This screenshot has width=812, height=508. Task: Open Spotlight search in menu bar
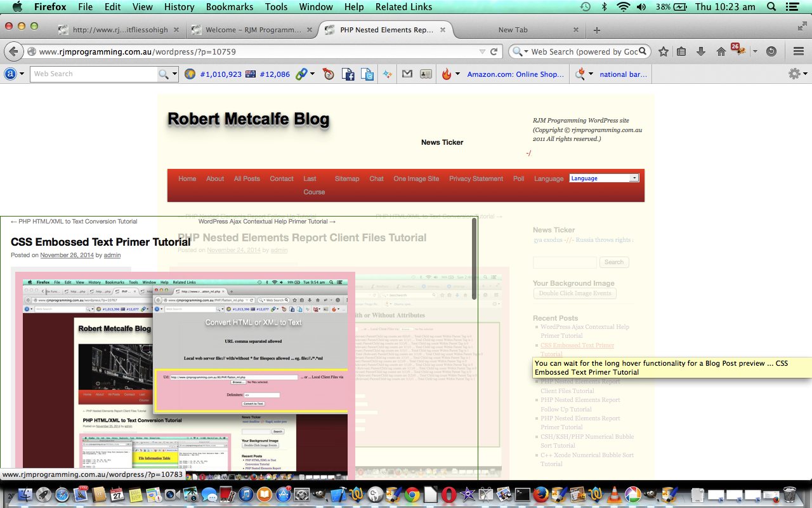(x=771, y=7)
